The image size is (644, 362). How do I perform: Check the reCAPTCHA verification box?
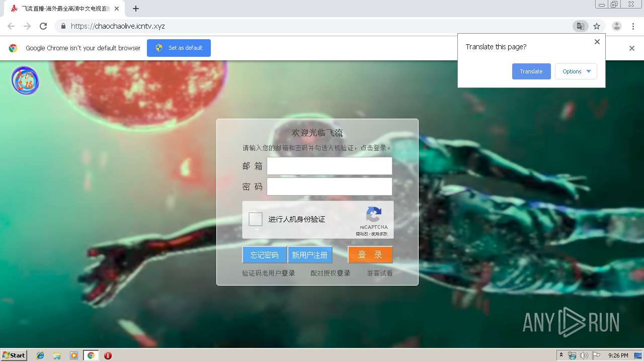(256, 219)
